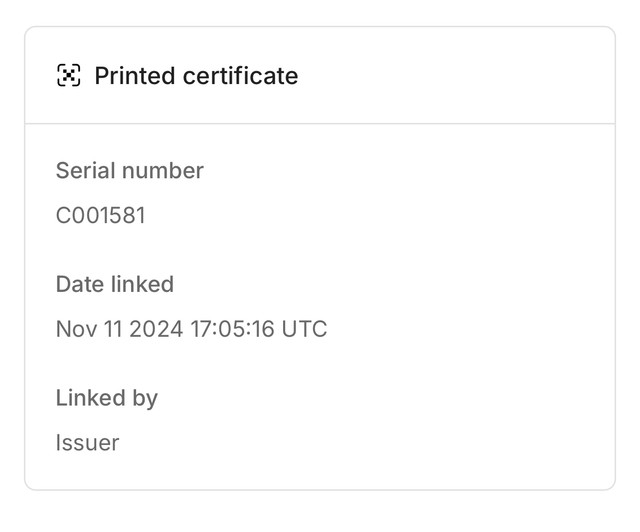Click the word by in Linked by
This screenshot has width=640, height=532.
pyautogui.click(x=145, y=398)
